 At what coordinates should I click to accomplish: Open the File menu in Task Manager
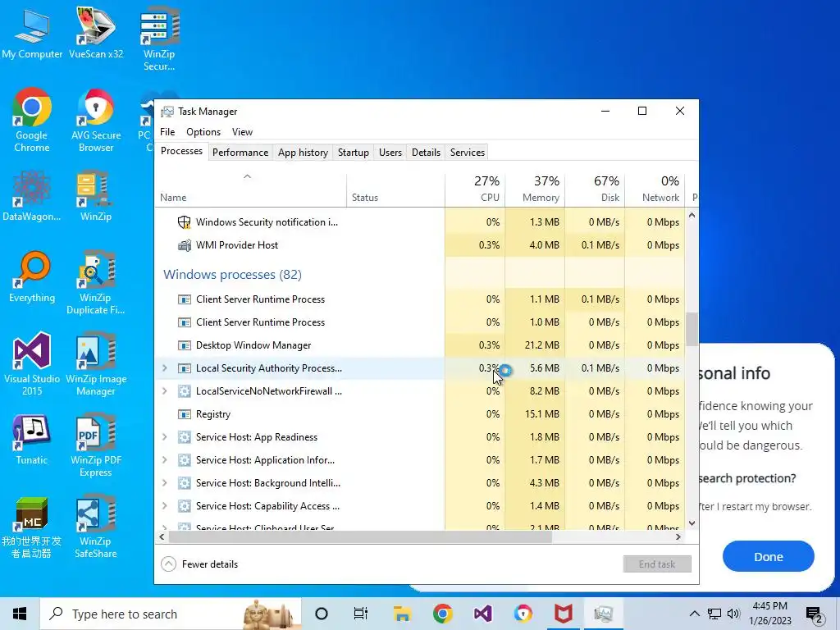[x=167, y=132]
